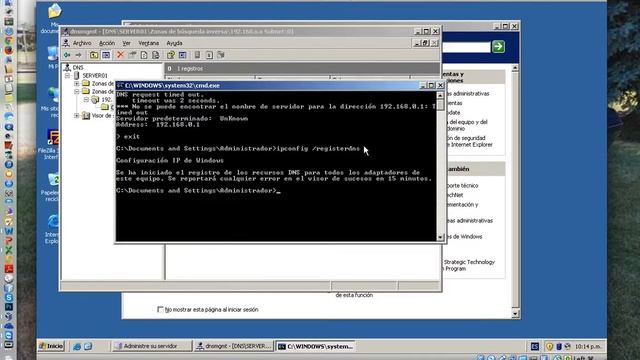Viewport: 640px width, 360px height.
Task: Click the server icon in DNS toolbar
Action: pyautogui.click(x=197, y=55)
